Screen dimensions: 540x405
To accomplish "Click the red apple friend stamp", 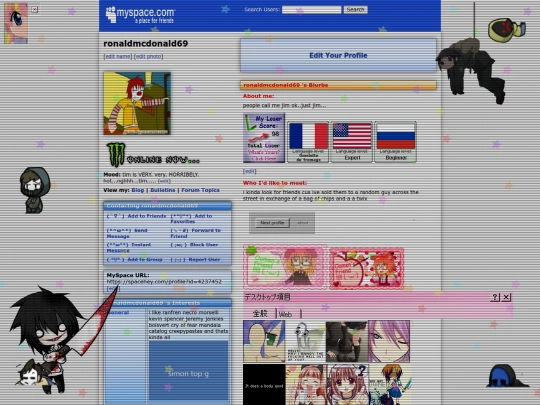I will 367,268.
